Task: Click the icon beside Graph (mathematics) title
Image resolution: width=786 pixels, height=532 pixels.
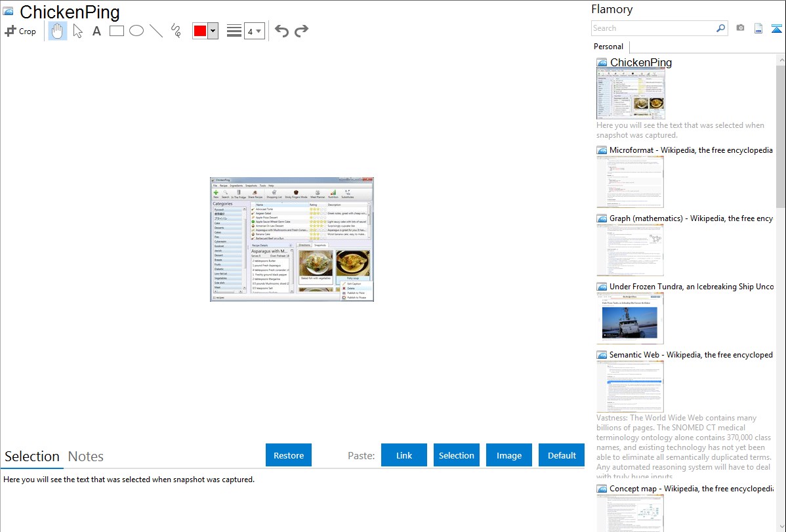Action: 602,218
